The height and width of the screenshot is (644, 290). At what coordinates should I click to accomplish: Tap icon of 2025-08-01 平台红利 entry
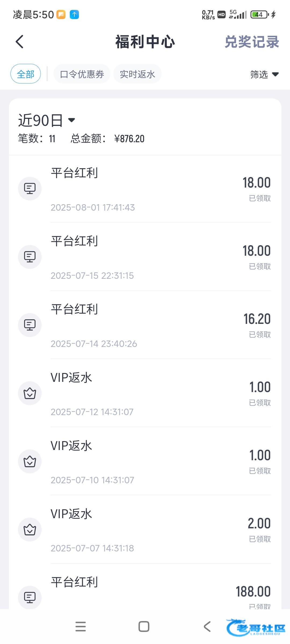pos(30,189)
